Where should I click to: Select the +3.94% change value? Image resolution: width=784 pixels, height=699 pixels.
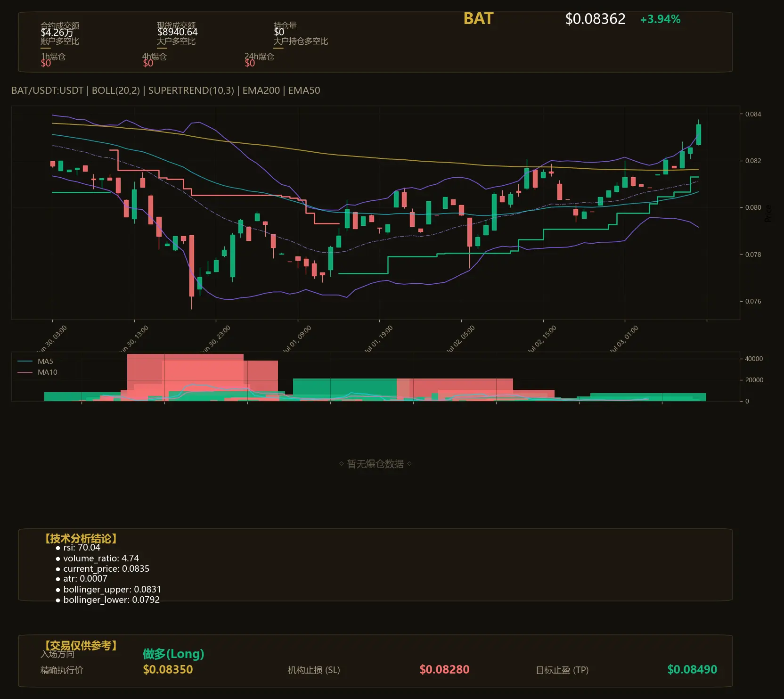tap(660, 19)
